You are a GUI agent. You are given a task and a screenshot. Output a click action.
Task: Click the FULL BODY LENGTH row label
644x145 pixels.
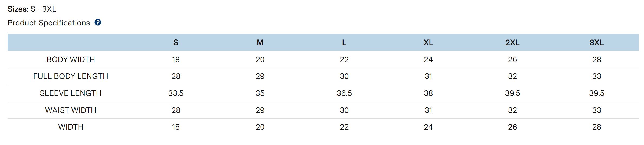pyautogui.click(x=71, y=76)
